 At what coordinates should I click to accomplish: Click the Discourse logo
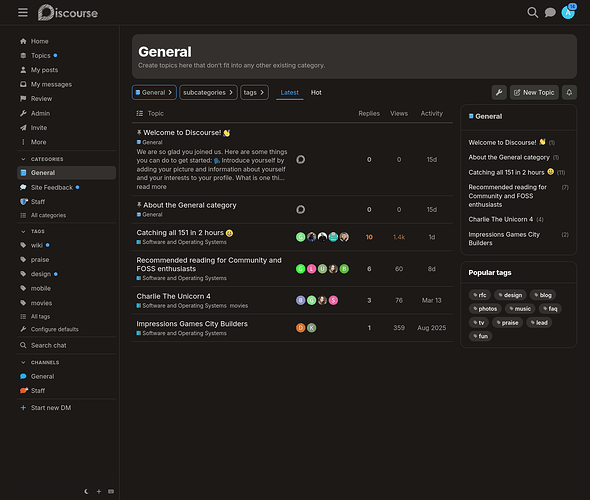click(x=68, y=12)
